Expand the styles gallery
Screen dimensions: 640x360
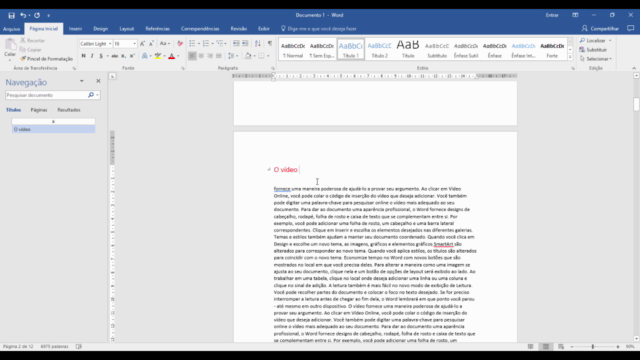(570, 58)
